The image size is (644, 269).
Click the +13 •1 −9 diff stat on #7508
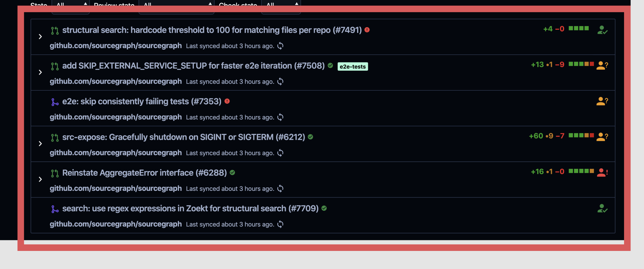coord(548,65)
